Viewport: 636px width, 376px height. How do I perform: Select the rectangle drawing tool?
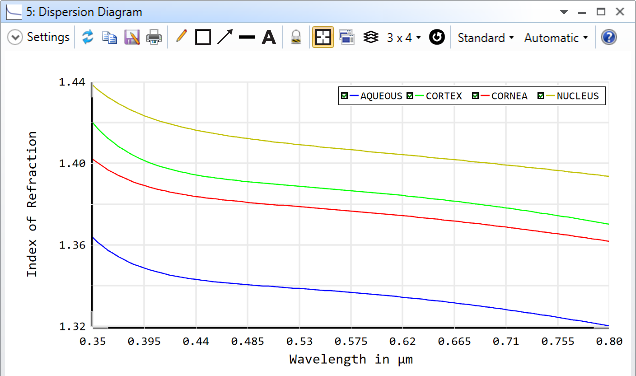203,37
